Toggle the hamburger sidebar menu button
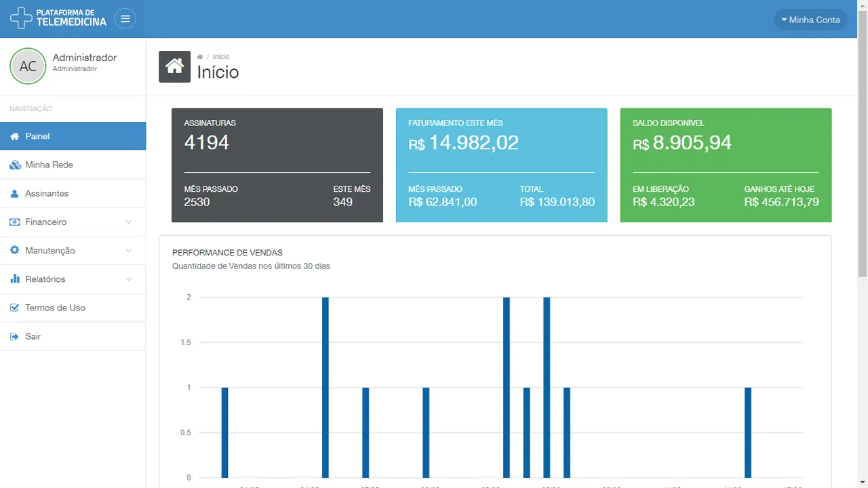 (x=125, y=19)
